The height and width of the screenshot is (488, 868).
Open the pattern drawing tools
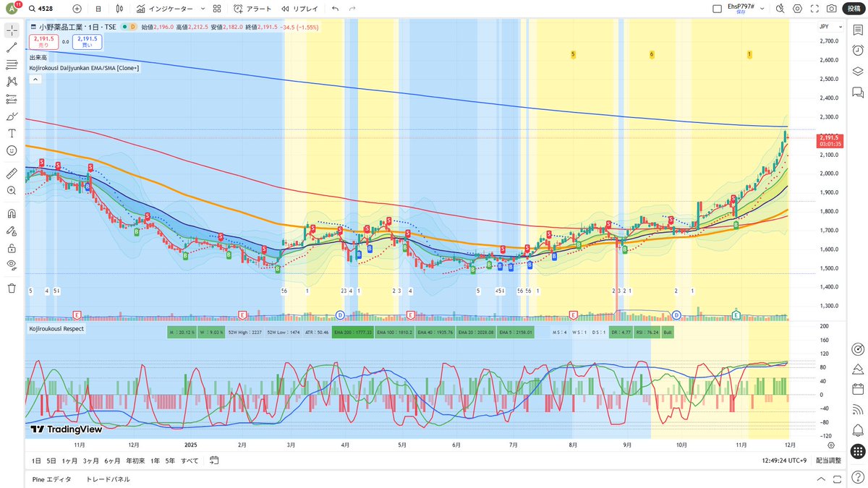pyautogui.click(x=12, y=82)
